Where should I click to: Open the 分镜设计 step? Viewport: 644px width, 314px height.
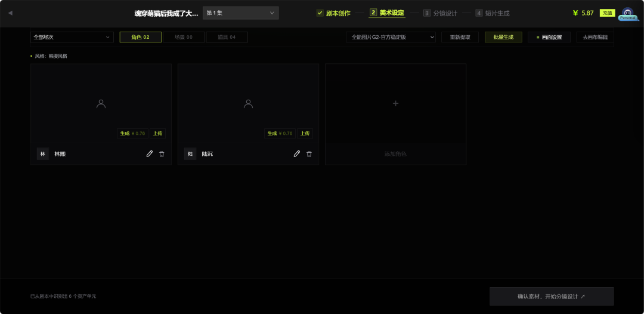440,13
